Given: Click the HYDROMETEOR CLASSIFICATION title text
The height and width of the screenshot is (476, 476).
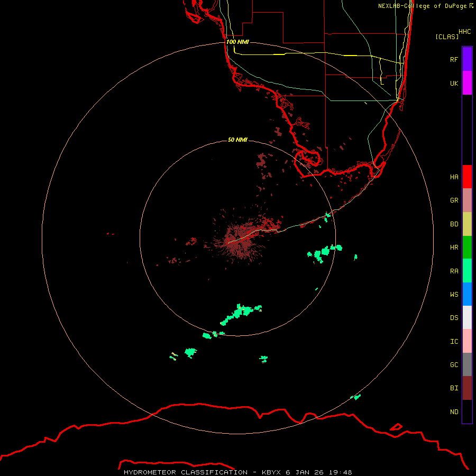Looking at the screenshot, I should 185,472.
